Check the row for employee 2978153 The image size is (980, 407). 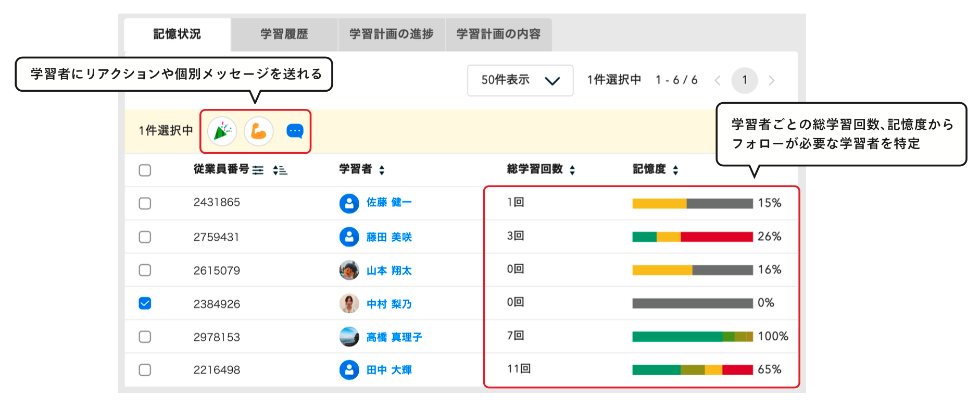[x=145, y=337]
